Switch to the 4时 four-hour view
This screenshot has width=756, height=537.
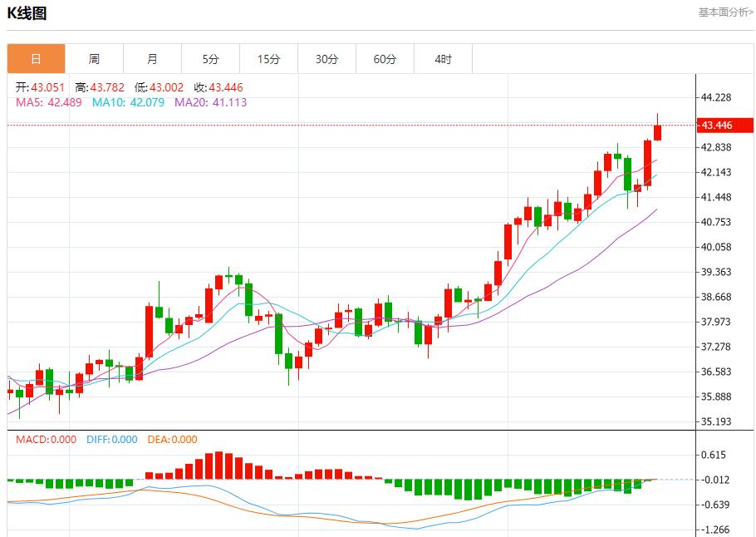coord(443,58)
